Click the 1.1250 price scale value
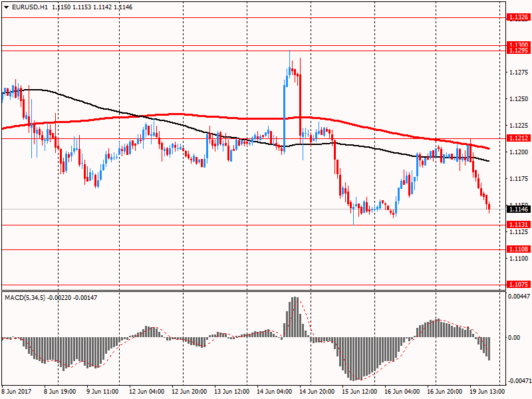 coord(519,99)
